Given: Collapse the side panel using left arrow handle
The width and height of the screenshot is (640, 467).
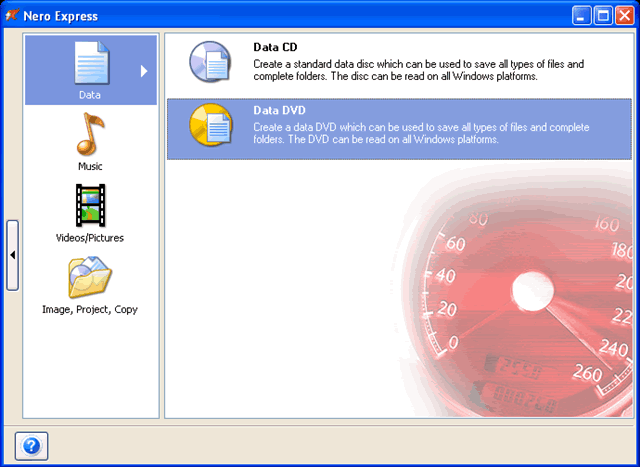Looking at the screenshot, I should click(x=12, y=255).
